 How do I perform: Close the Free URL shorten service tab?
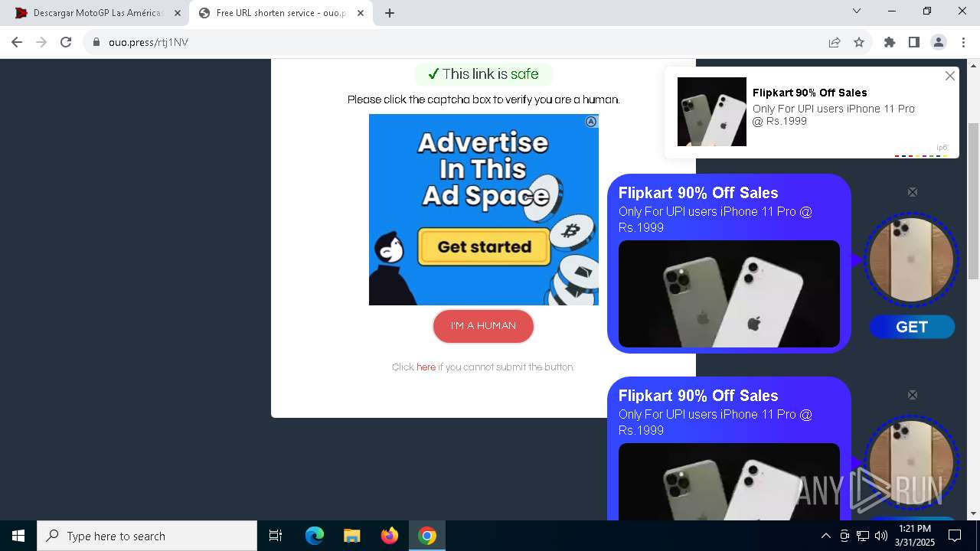[x=361, y=13]
